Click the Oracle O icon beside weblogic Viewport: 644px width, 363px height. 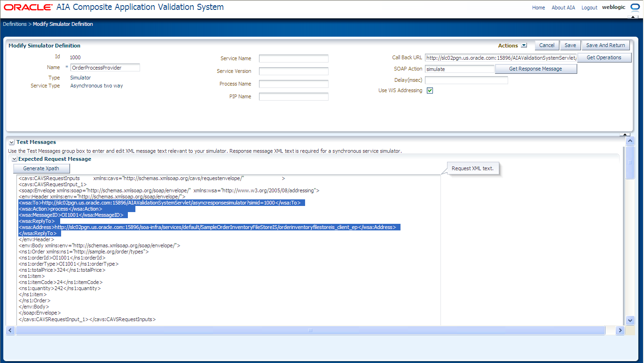click(x=635, y=8)
